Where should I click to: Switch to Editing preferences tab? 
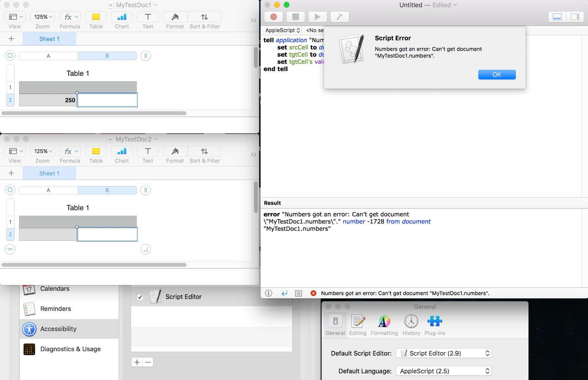358,325
